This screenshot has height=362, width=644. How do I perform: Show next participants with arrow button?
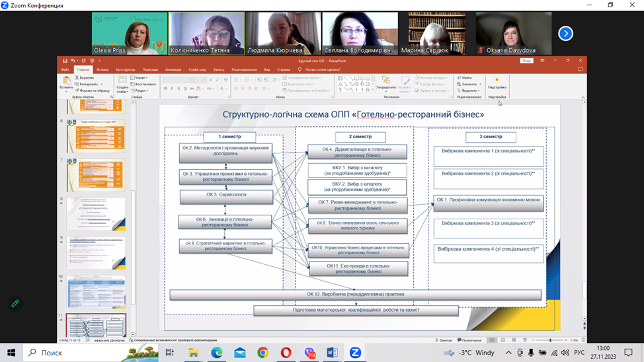(565, 33)
